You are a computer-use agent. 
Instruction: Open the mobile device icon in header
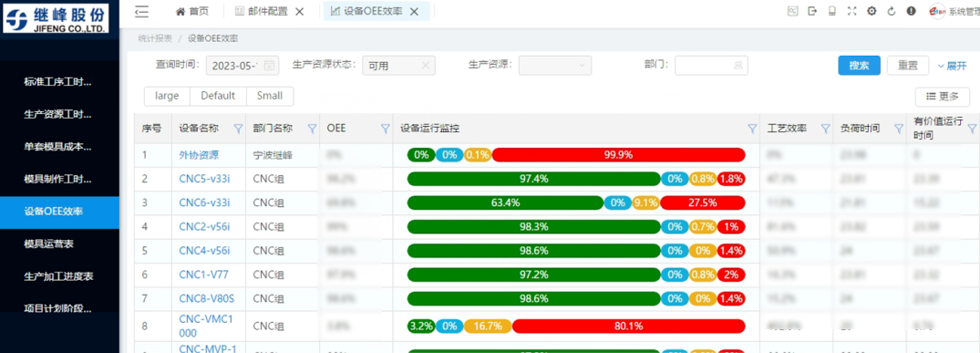(832, 11)
